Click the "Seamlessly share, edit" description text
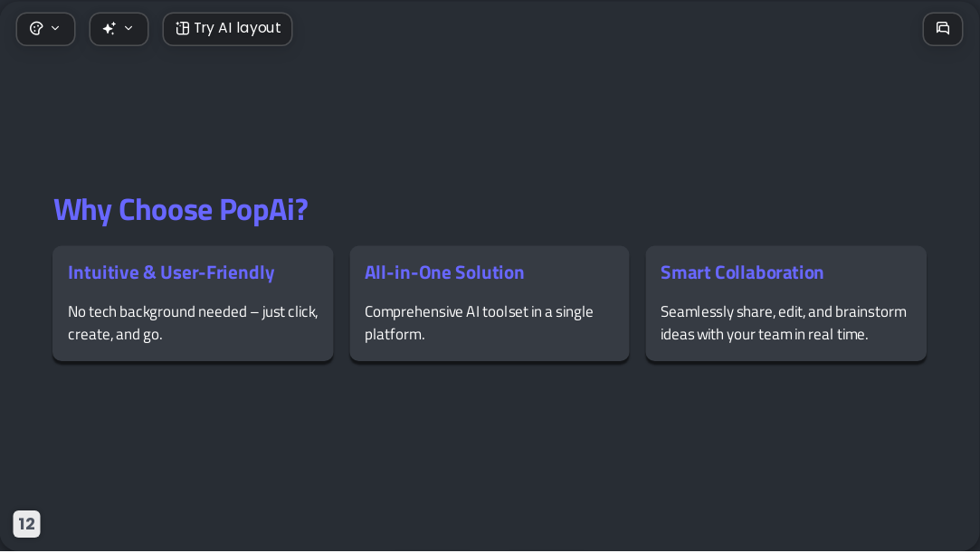Viewport: 980px width, 553px height. [783, 322]
